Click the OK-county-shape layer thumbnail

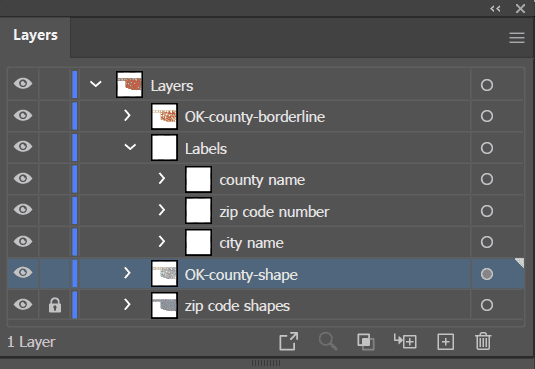click(x=164, y=273)
